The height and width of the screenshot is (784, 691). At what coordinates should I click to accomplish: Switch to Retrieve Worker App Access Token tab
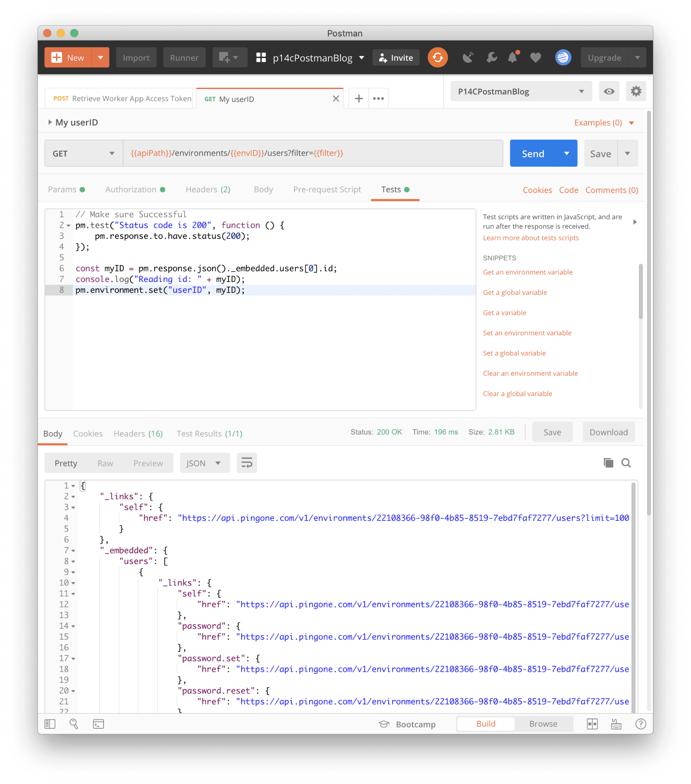point(120,98)
